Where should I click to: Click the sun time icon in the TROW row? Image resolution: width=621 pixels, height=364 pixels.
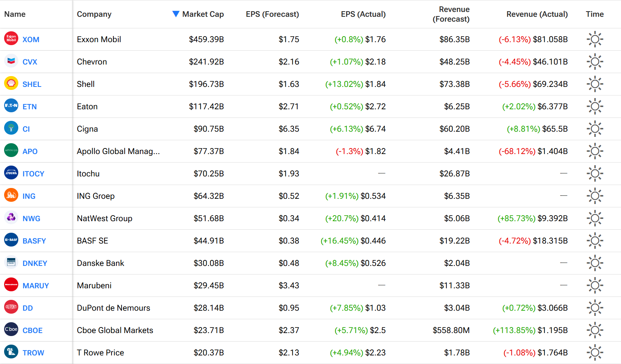[595, 352]
